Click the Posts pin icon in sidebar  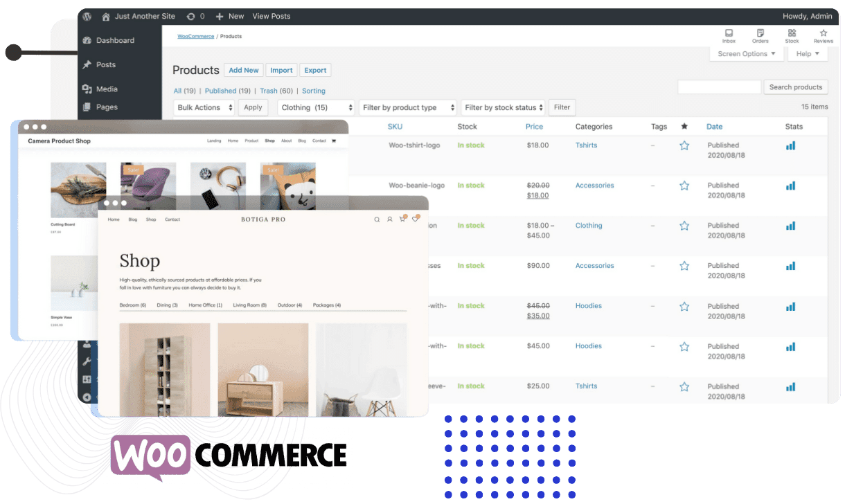[x=87, y=64]
